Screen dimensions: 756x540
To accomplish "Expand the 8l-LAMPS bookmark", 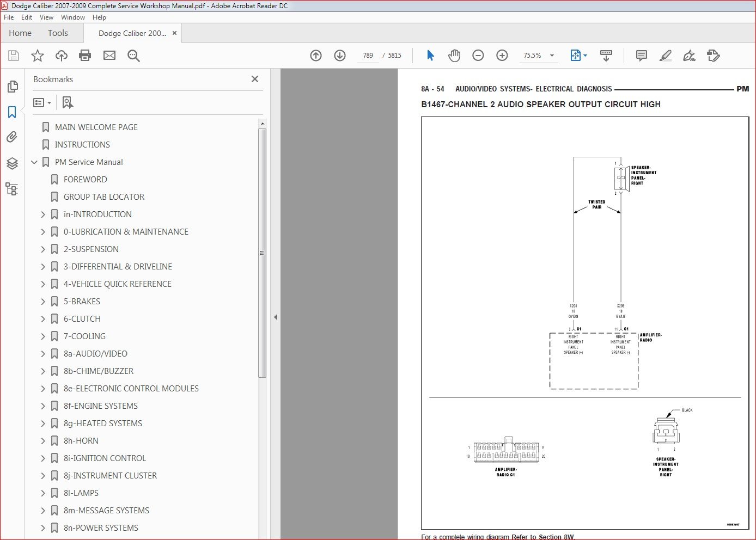I will pyautogui.click(x=43, y=493).
